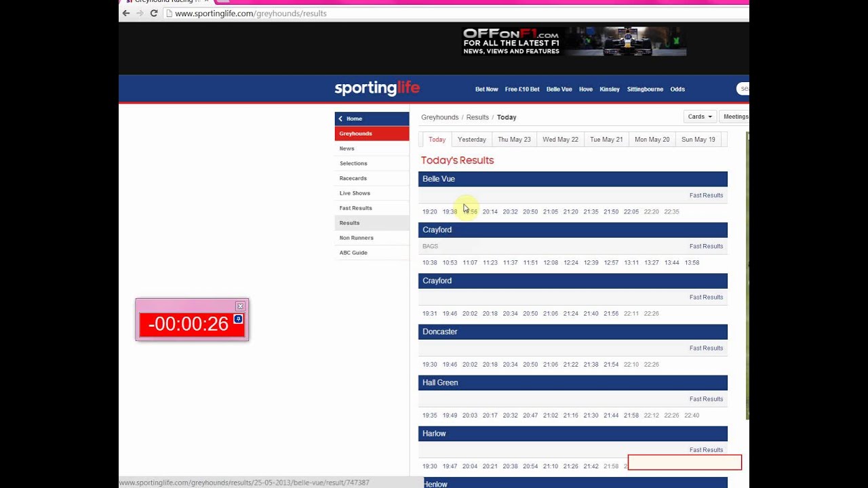Click the Belle Vue meeting header
The image size is (868, 488).
(573, 179)
